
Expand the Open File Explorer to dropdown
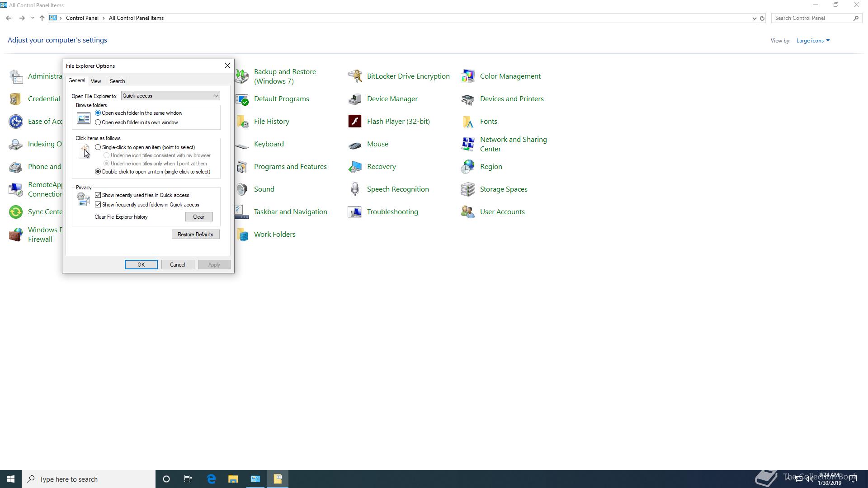pos(170,96)
